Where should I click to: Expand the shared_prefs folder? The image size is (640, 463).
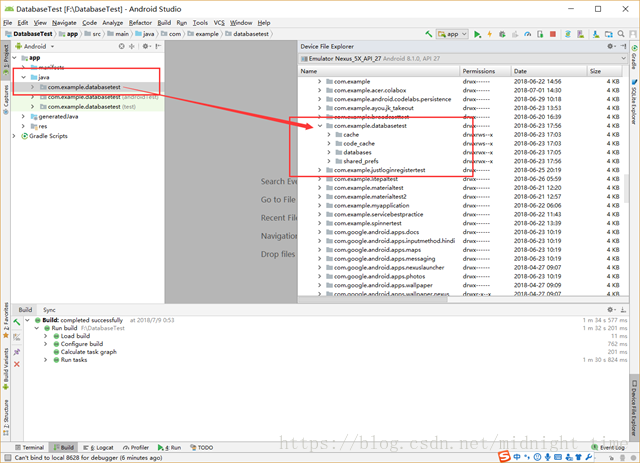pyautogui.click(x=329, y=161)
